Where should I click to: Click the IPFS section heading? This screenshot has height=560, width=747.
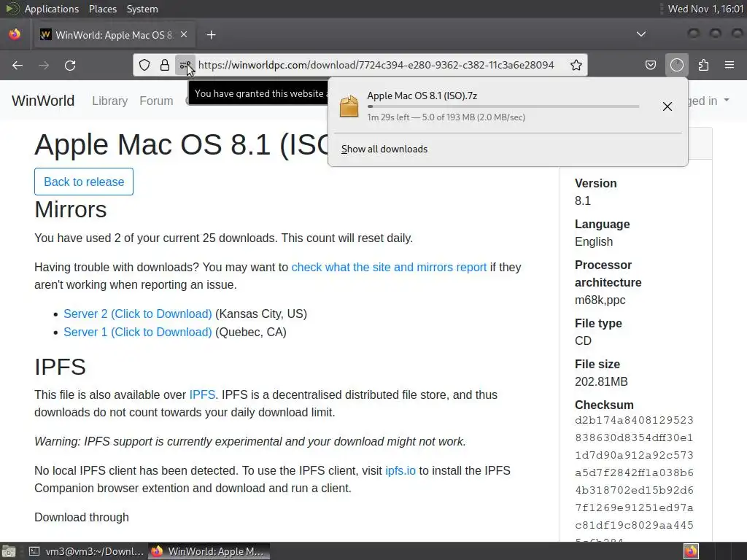[60, 367]
